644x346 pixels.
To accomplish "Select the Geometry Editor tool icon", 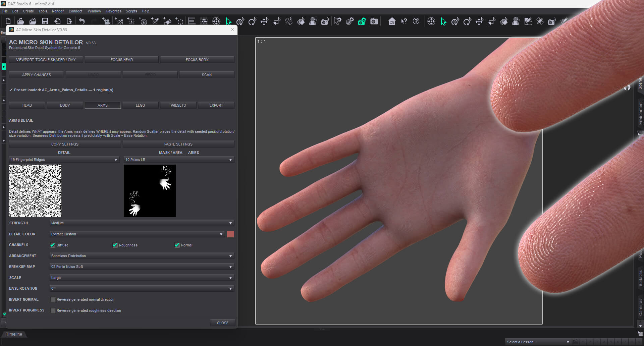I will pyautogui.click(x=528, y=21).
